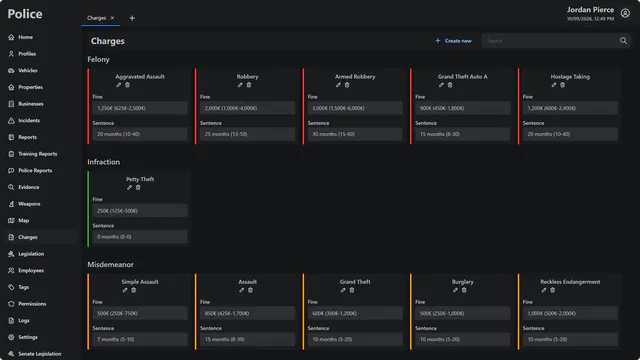640x360 pixels.
Task: Click Jordan Pierce user name
Action: [x=590, y=10]
